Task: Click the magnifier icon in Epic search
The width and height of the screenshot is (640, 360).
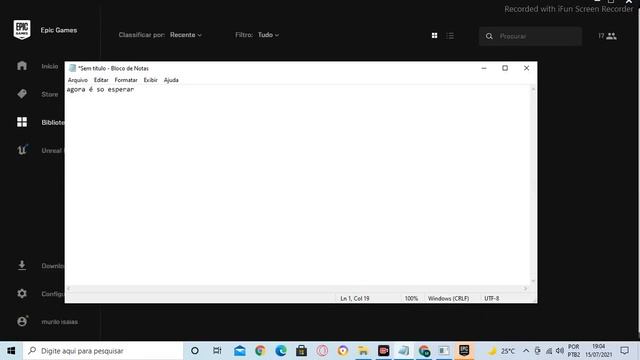Action: [x=489, y=36]
